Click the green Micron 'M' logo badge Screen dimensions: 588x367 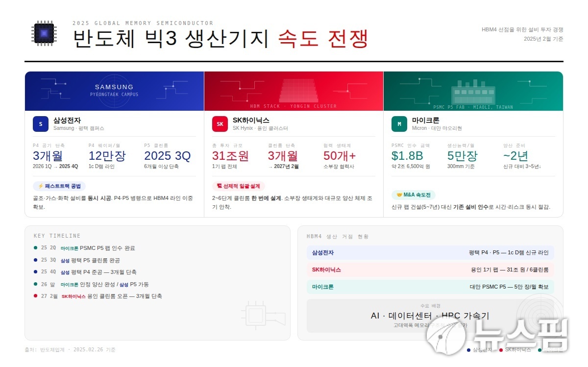(x=399, y=124)
